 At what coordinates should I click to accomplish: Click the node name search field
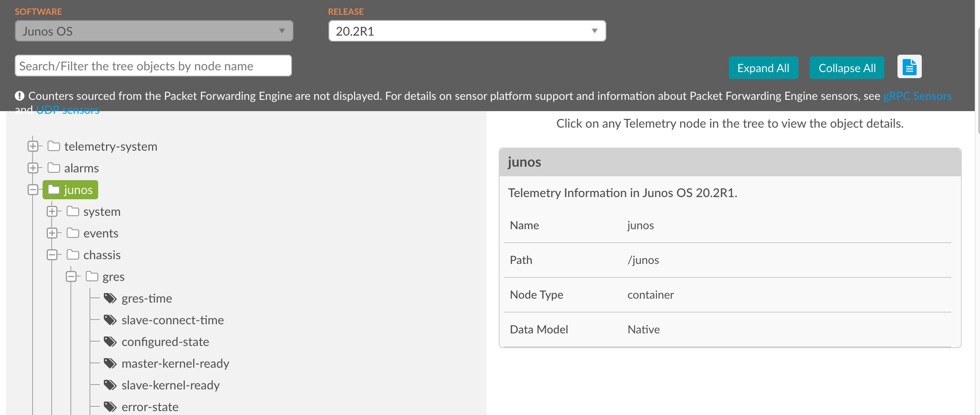point(153,66)
